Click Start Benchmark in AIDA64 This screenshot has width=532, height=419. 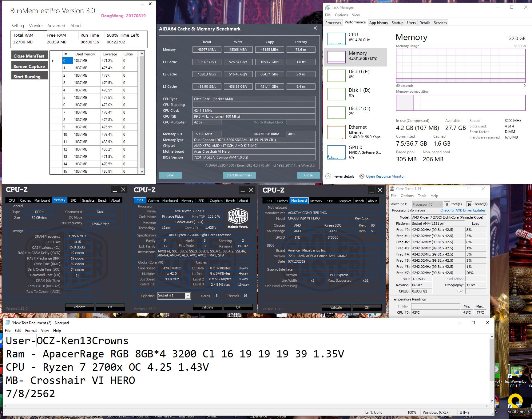click(239, 175)
